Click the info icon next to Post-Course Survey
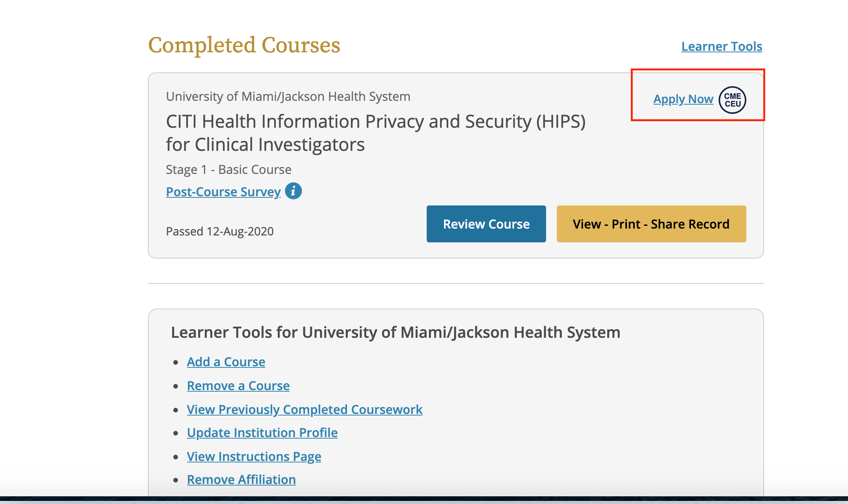Screen dimensions: 848x504 click(x=295, y=191)
